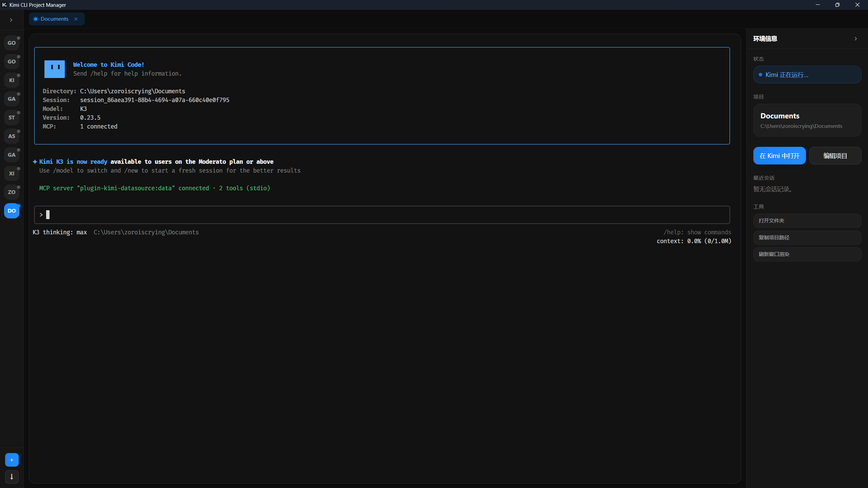Viewport: 868px width, 488px height.
Task: Restore down the application window
Action: pyautogui.click(x=837, y=5)
